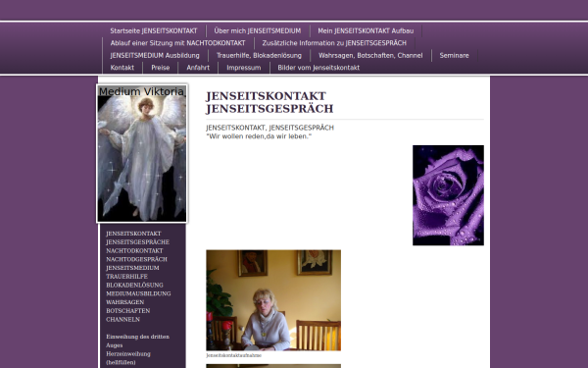Click JENSEITSMEDIUM Ausbildung nav item
Screen dimensions: 588x368
pos(155,56)
